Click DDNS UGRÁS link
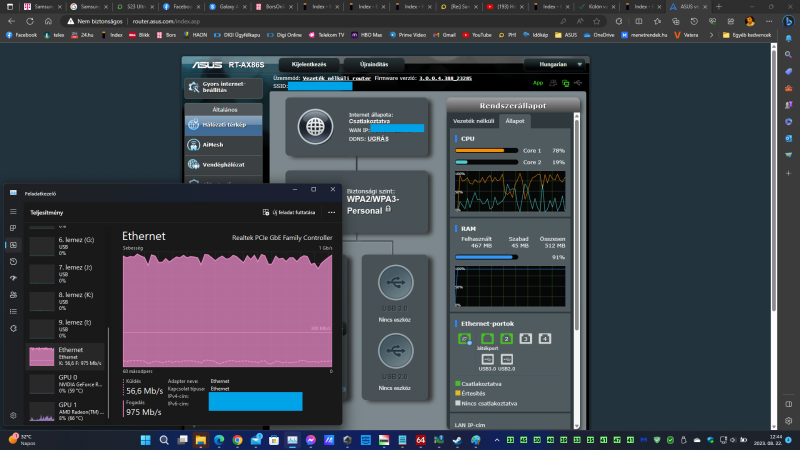This screenshot has height=450, width=800. 378,139
